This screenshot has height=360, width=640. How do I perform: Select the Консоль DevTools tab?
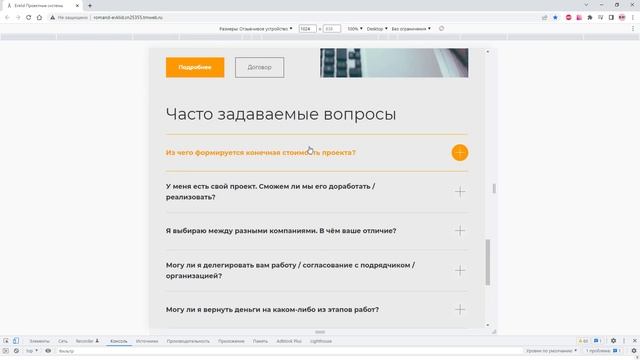(118, 341)
